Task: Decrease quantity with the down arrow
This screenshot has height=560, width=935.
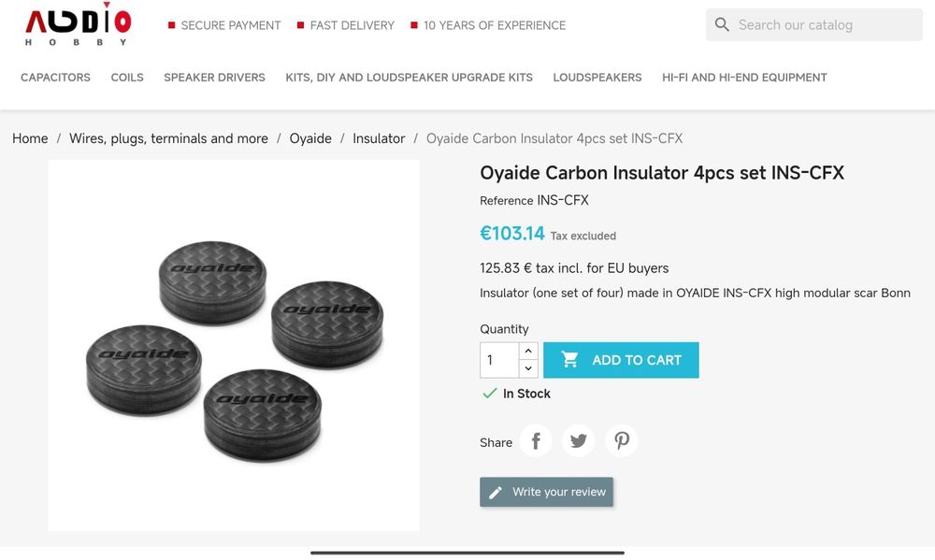Action: click(x=528, y=369)
